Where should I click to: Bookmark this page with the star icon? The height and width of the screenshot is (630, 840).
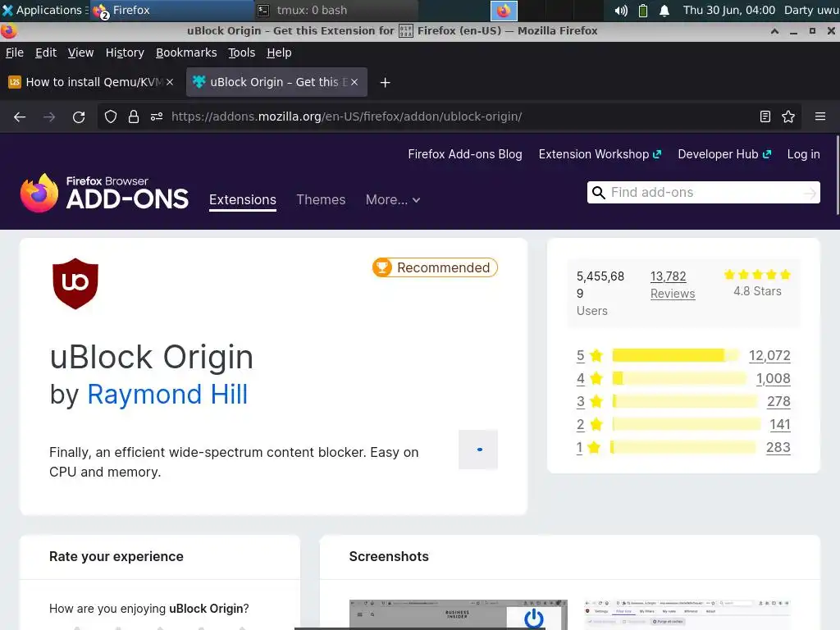[788, 116]
